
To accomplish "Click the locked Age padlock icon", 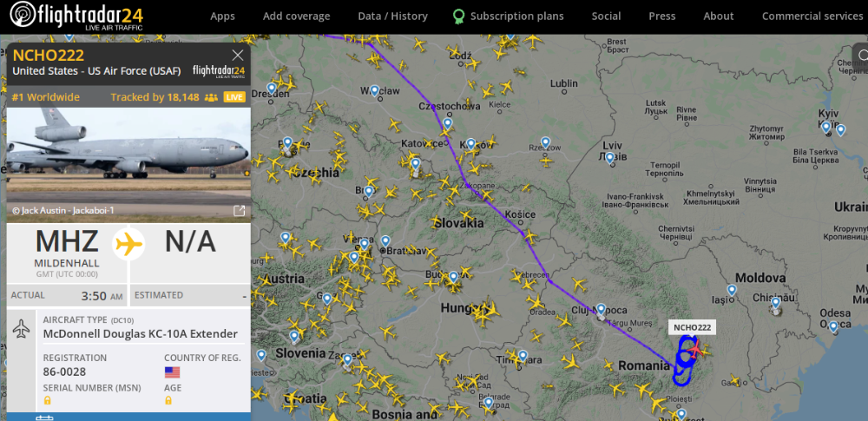I will point(168,400).
